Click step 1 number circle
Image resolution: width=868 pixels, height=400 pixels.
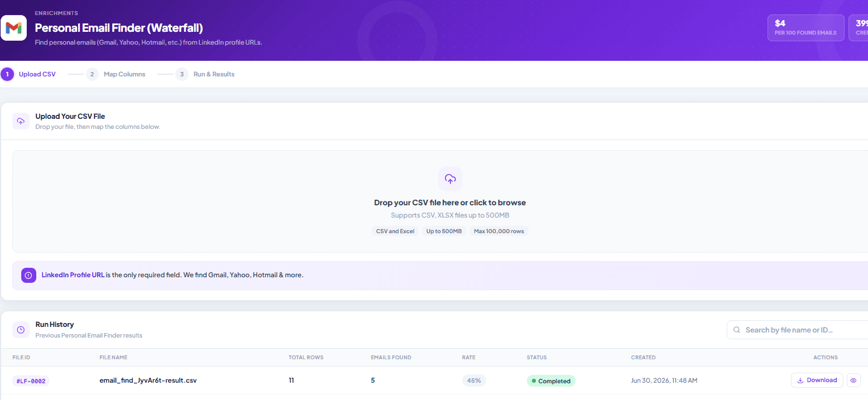click(7, 74)
